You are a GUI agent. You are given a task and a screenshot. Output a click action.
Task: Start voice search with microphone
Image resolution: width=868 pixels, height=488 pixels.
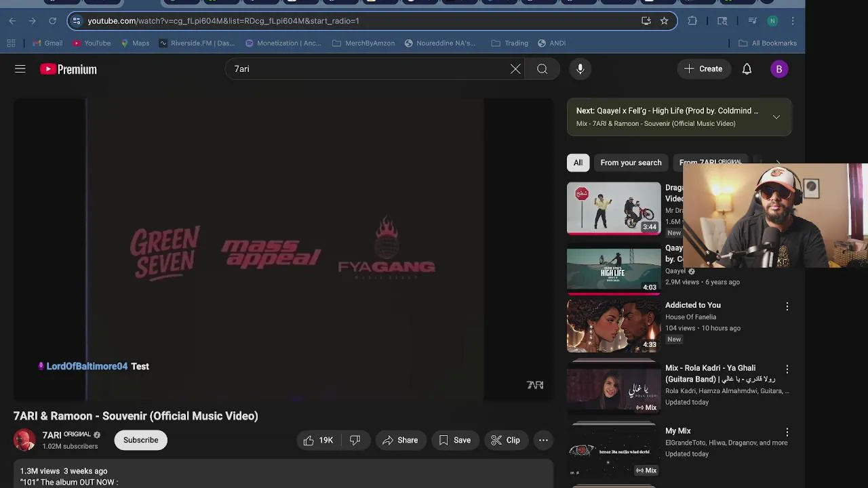pos(580,69)
